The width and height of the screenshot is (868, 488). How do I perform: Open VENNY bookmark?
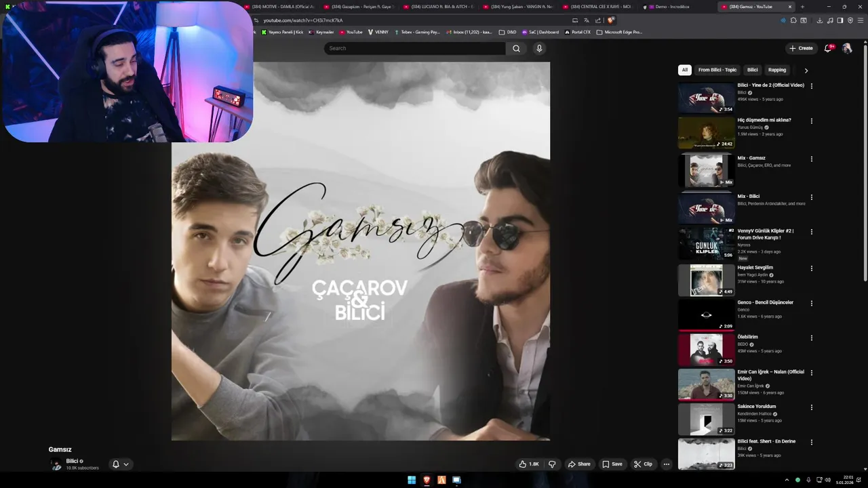[378, 32]
